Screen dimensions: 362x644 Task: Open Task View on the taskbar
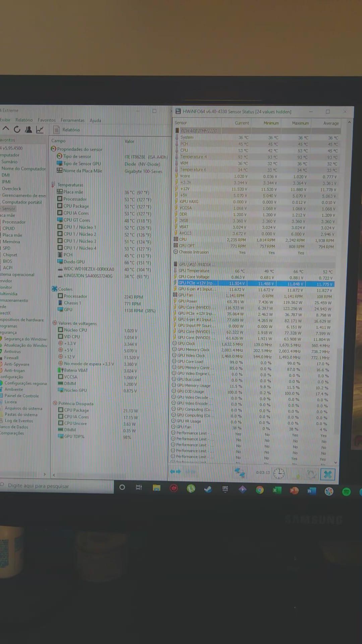pos(139,487)
